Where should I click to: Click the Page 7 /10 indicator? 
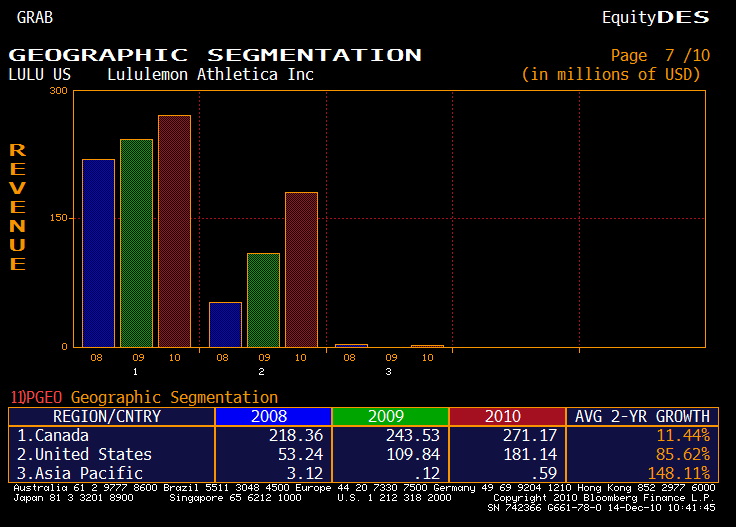(x=660, y=55)
